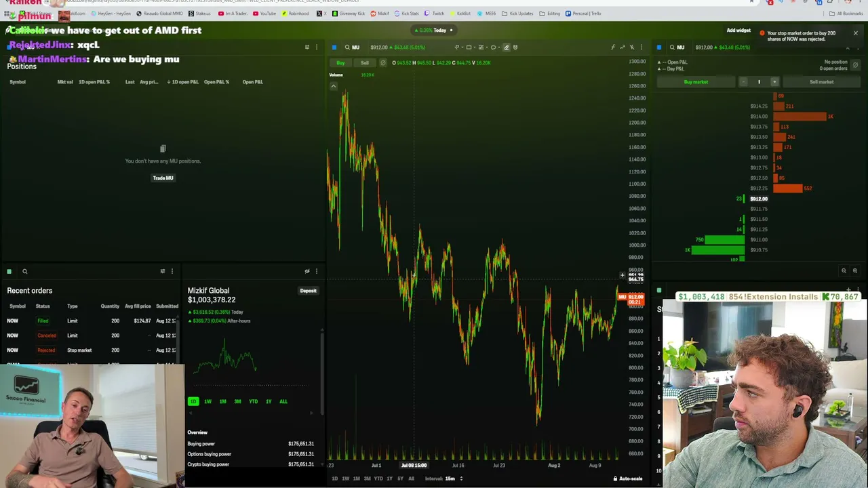Open the MU symbol search on the chart
The image size is (868, 488).
pos(352,47)
